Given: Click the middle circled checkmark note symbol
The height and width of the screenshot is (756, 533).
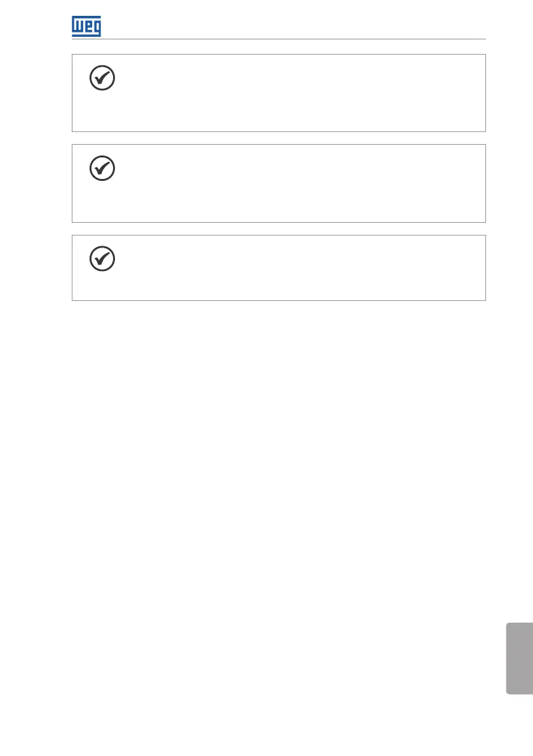Looking at the screenshot, I should (102, 169).
